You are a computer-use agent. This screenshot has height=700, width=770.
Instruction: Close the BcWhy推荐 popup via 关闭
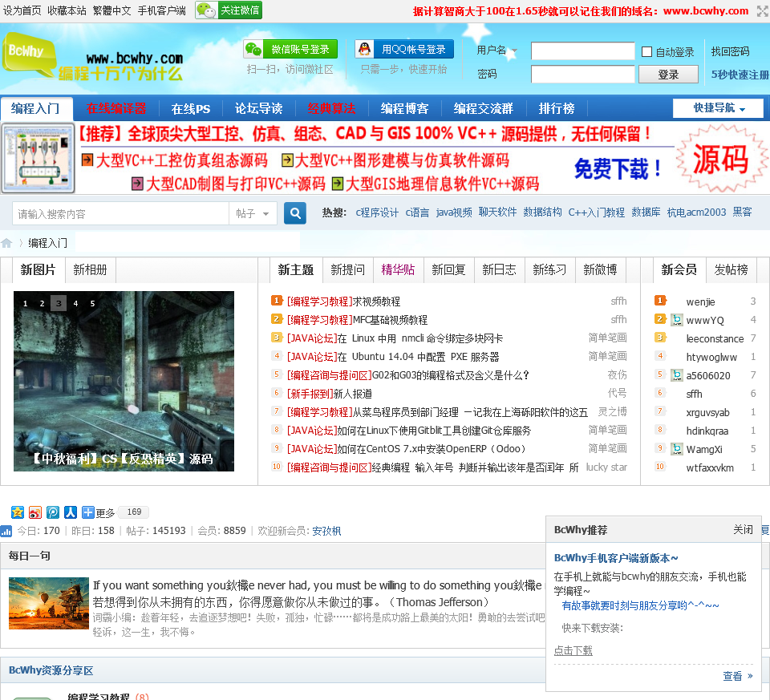743,530
